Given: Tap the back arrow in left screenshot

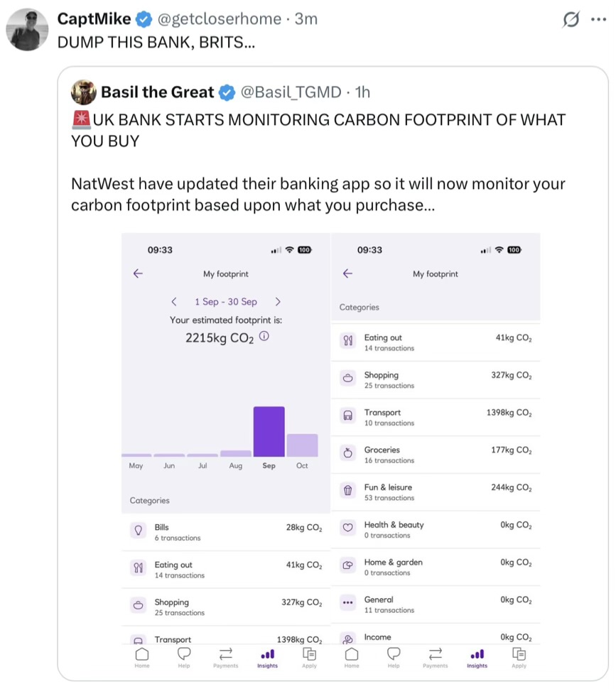Looking at the screenshot, I should click(x=138, y=273).
